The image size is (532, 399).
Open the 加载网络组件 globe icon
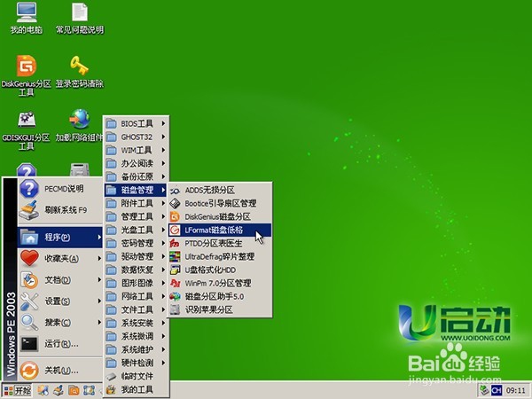pyautogui.click(x=80, y=126)
